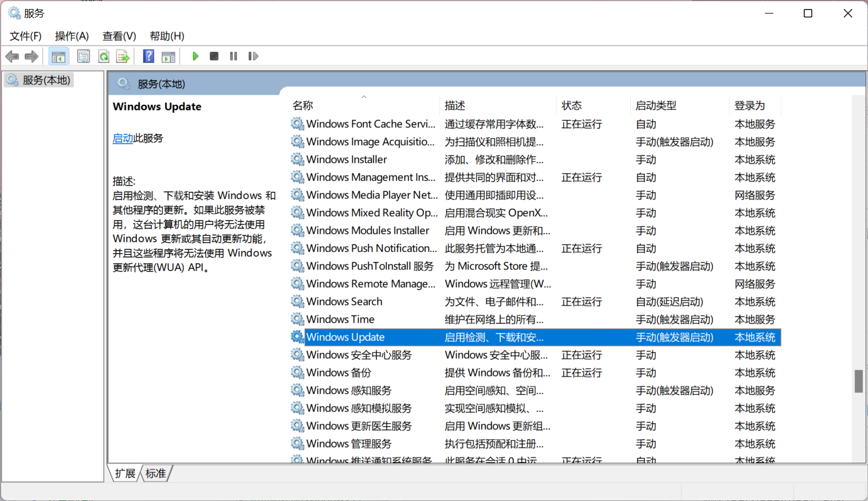Viewport: 868px width, 501px height.
Task: Sort by the 登录为 column header
Action: pos(750,105)
